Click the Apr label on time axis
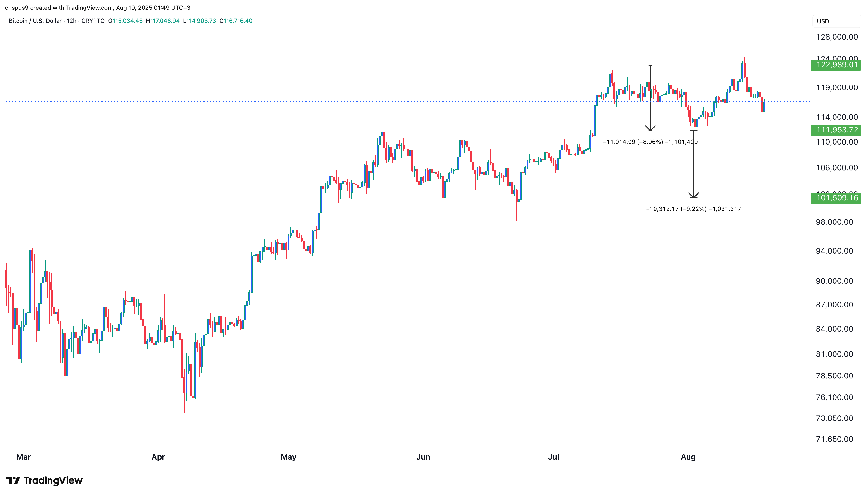Image resolution: width=868 pixels, height=495 pixels. [158, 457]
